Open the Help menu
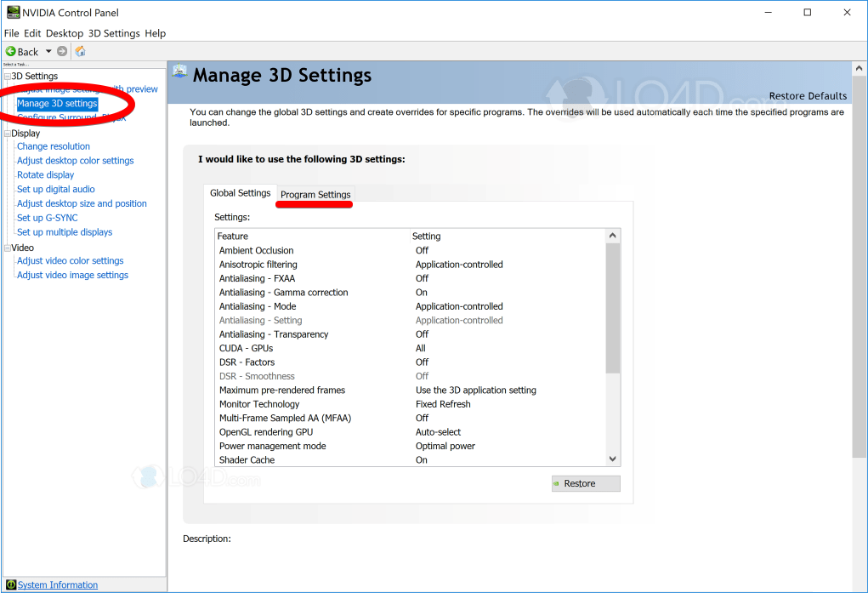 155,33
